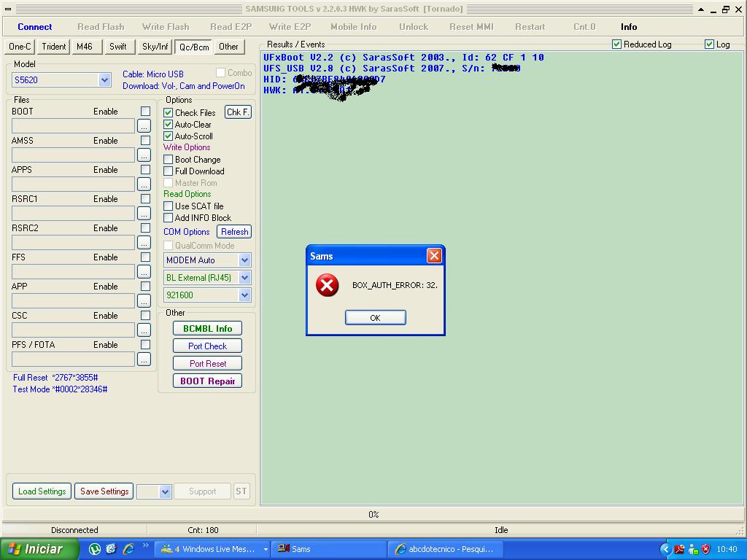747x560 pixels.
Task: Toggle the Check Files option
Action: pos(169,113)
